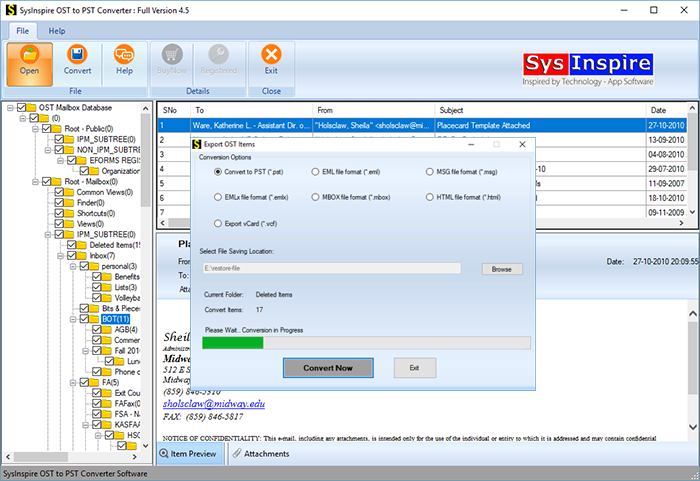Select Convert to PST radio option
Screen dimensions: 700x481
point(218,172)
